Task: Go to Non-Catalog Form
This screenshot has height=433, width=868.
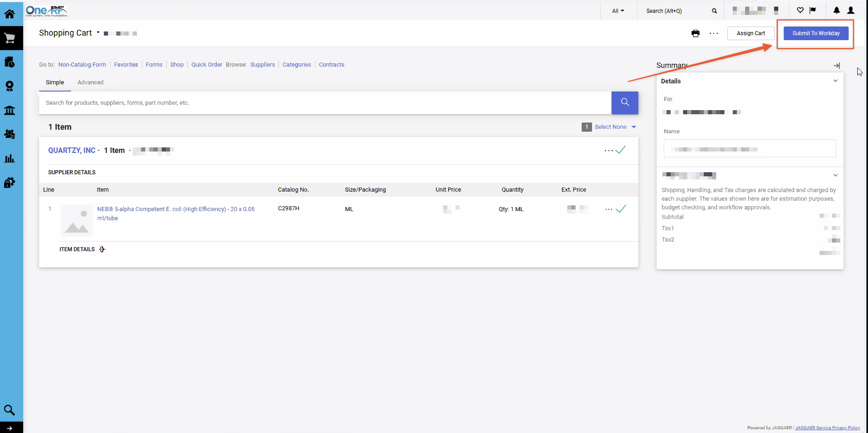Action: click(82, 65)
